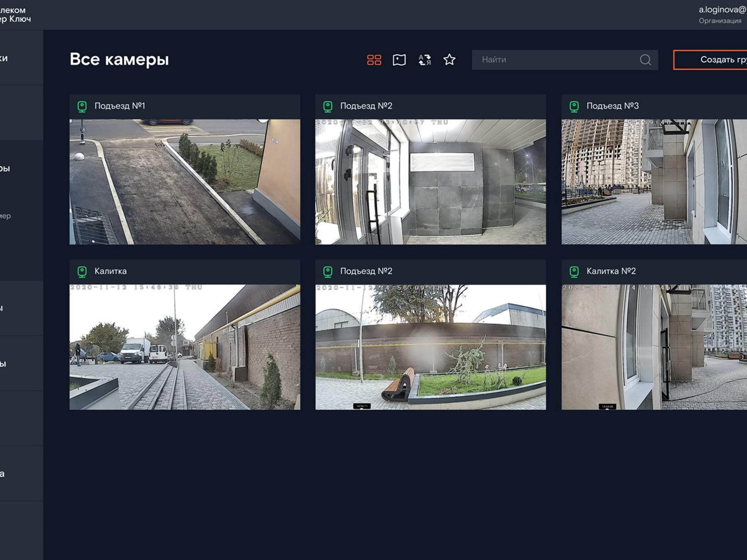Show favorite cameras with star icon

tap(449, 60)
